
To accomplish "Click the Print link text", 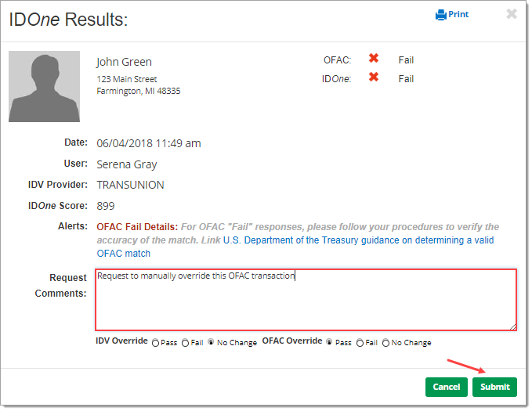I will 458,14.
